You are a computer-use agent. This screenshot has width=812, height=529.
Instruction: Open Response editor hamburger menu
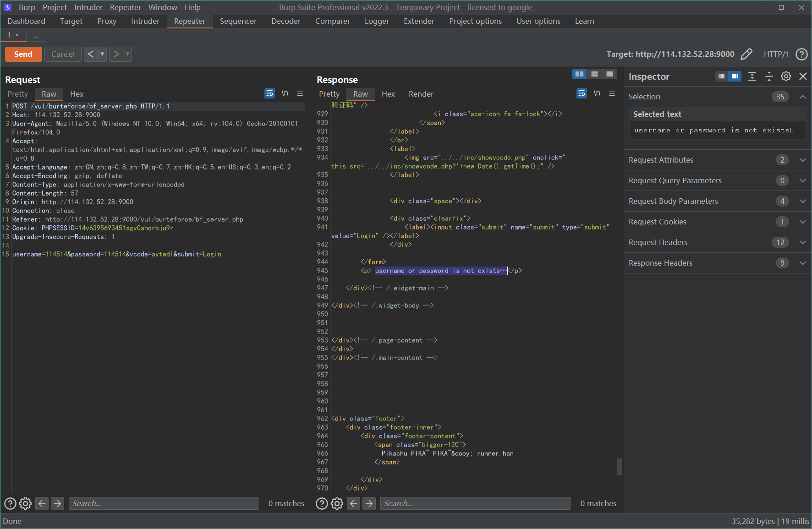pos(612,93)
